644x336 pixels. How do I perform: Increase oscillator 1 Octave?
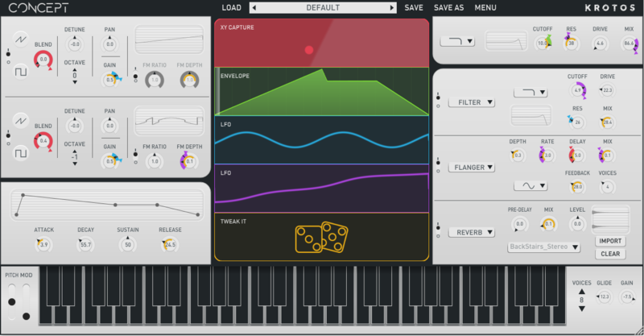[74, 69]
